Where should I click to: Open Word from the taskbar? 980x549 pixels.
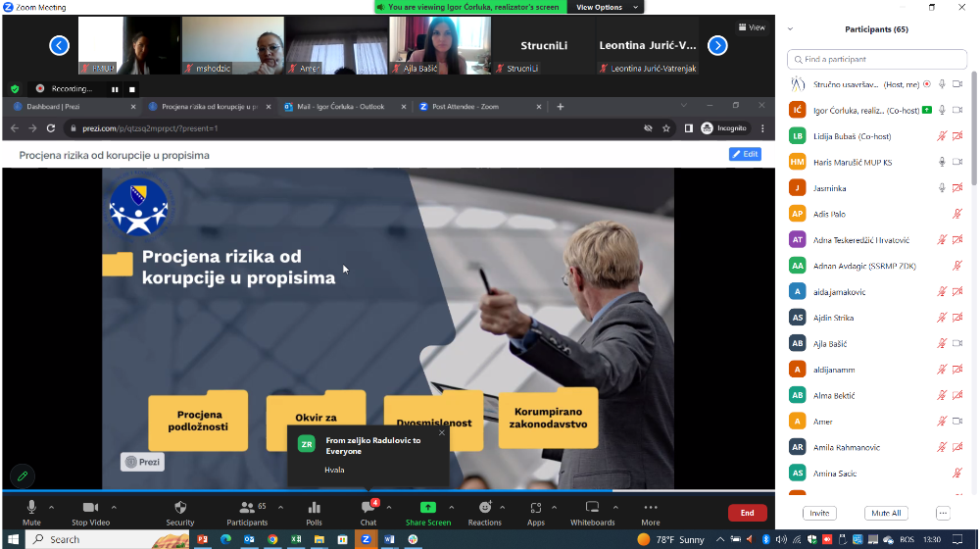pyautogui.click(x=389, y=539)
